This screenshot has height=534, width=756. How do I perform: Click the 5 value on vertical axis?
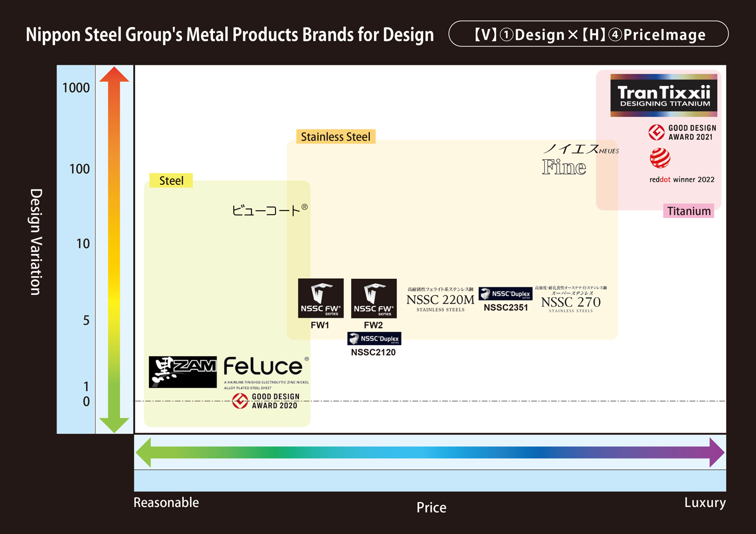(86, 320)
